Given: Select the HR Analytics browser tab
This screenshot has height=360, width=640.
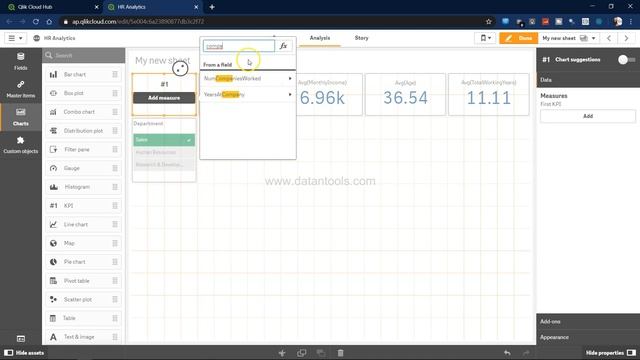Looking at the screenshot, I should point(152,7).
